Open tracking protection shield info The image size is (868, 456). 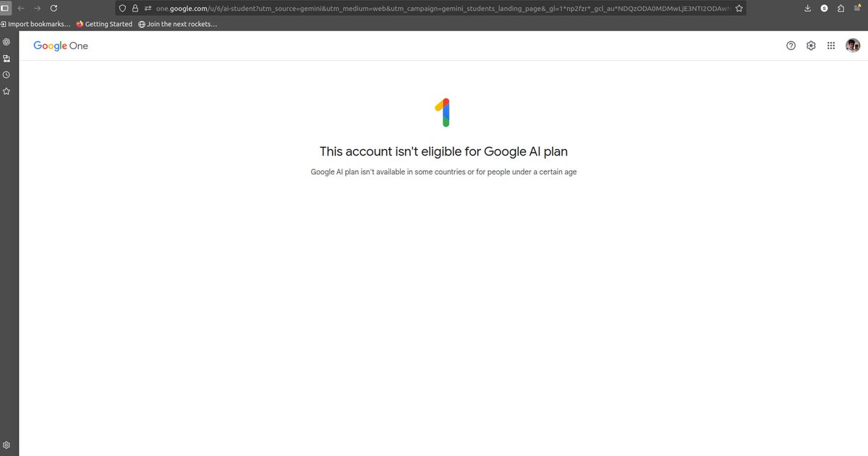tap(122, 8)
